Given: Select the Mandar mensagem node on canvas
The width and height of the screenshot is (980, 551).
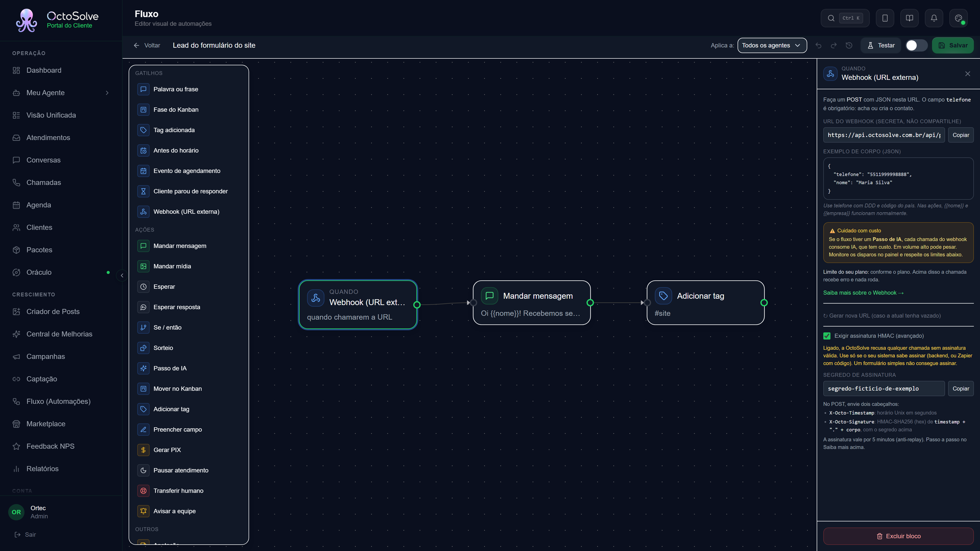Looking at the screenshot, I should [531, 303].
